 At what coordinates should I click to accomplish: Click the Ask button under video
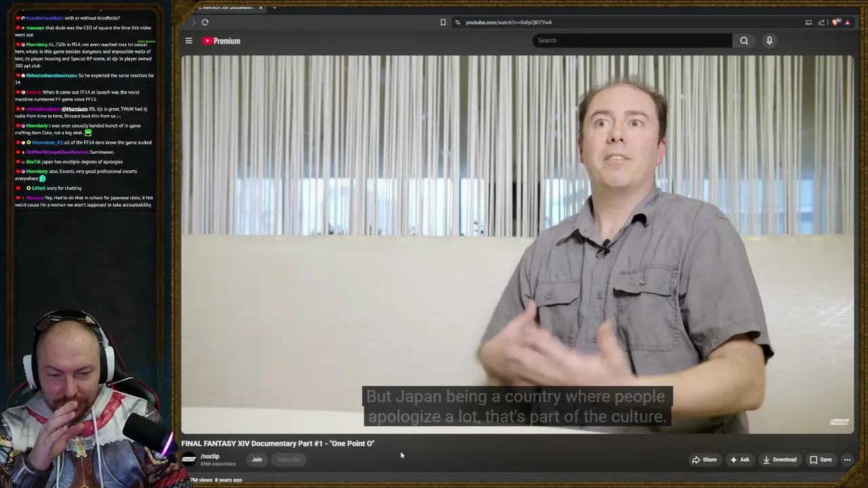pos(739,460)
